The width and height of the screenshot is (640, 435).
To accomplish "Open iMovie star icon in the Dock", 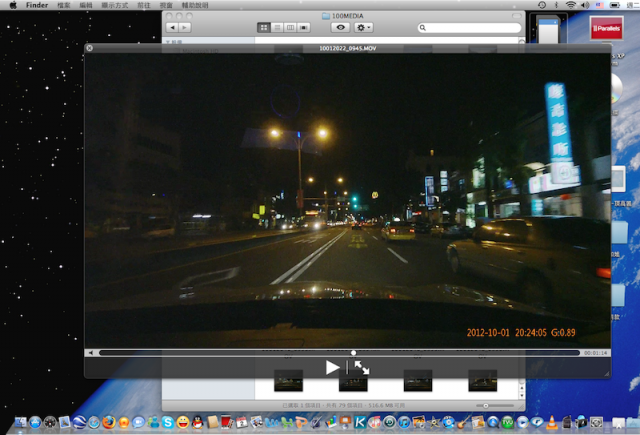I will [434, 422].
